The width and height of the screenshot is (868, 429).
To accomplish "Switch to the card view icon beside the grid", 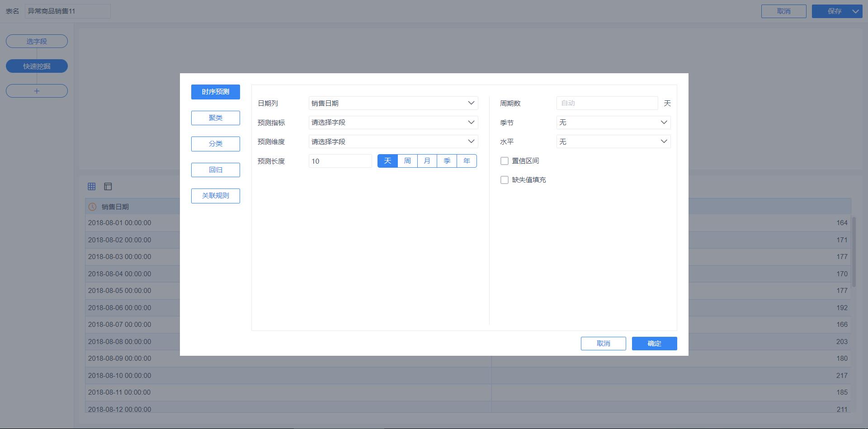I will (x=108, y=186).
